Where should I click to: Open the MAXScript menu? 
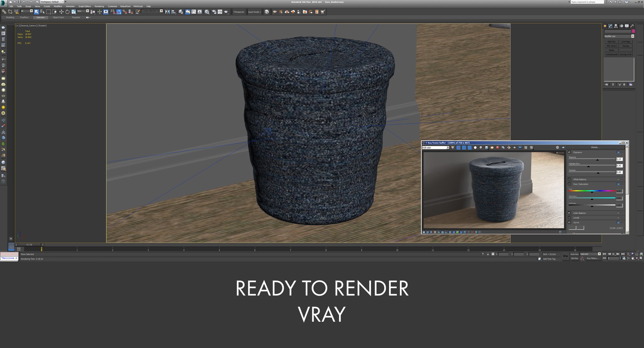(138, 6)
